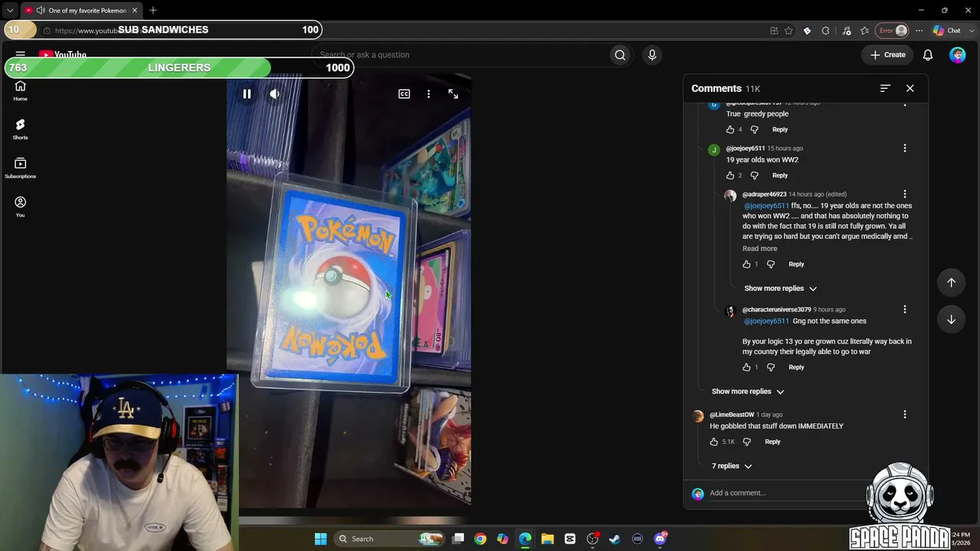The height and width of the screenshot is (551, 980).
Task: Expand the '7 replies' thread
Action: 732,466
